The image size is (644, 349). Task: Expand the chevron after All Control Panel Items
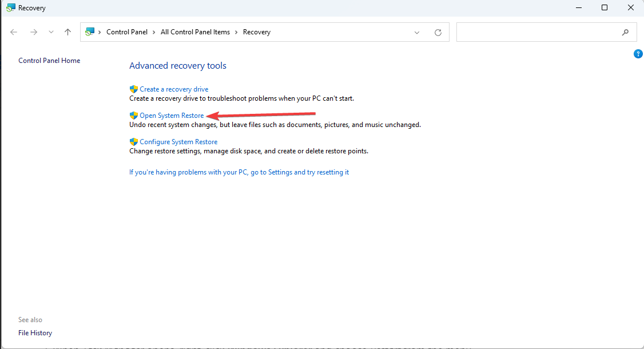click(236, 32)
